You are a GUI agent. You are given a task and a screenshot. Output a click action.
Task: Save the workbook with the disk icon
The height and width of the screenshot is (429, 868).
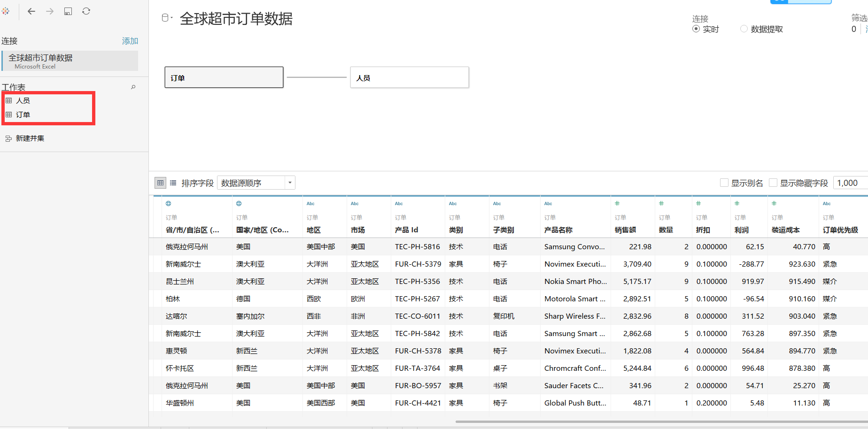(x=68, y=11)
